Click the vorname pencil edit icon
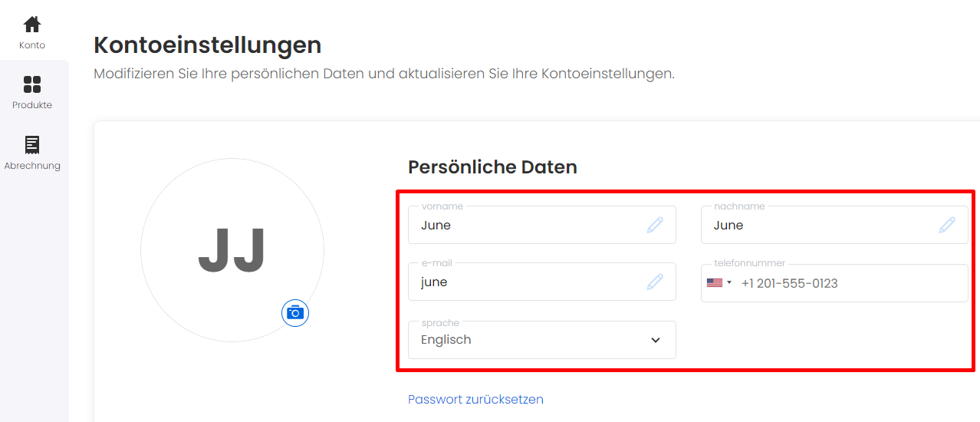Screen dimensions: 980x422 [x=655, y=225]
